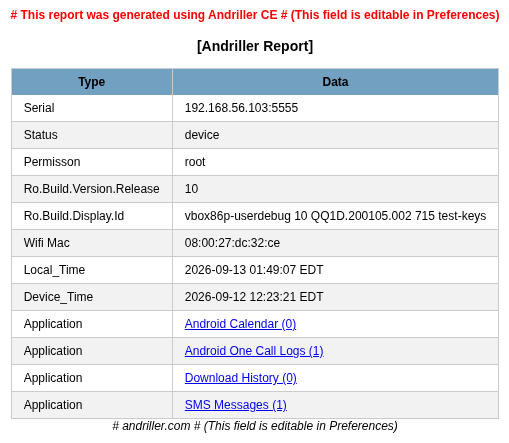Select the vbox86p-userdebug build ID value
This screenshot has height=443, width=509.
[x=335, y=216]
